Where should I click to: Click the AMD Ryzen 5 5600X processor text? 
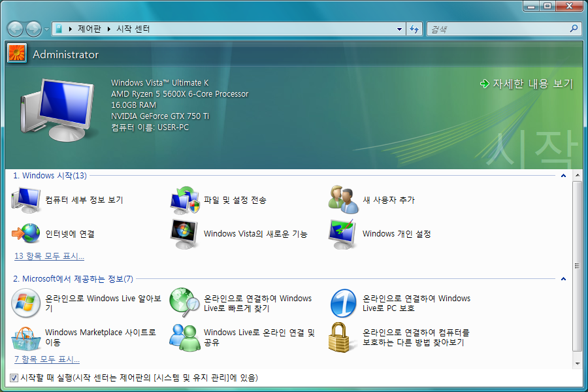(x=180, y=94)
